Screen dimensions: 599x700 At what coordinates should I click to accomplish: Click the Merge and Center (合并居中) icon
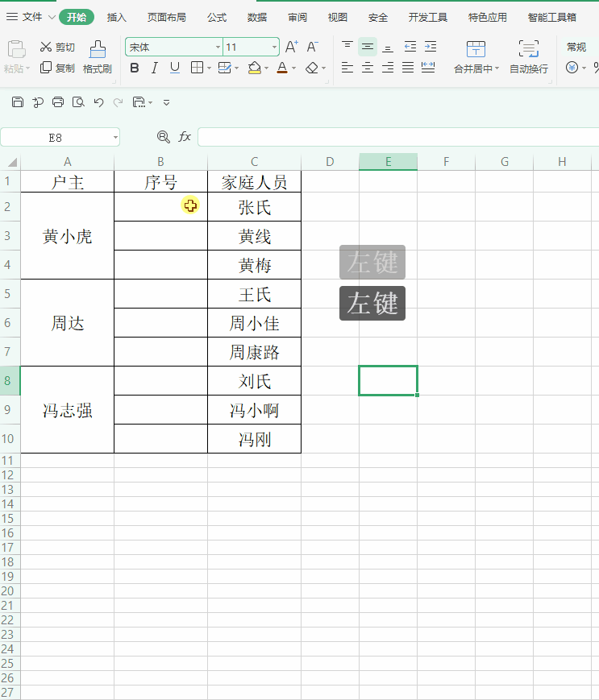476,49
